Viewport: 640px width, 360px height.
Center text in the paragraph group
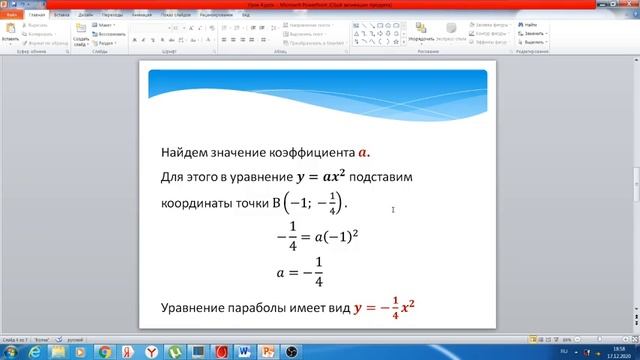[233, 40]
